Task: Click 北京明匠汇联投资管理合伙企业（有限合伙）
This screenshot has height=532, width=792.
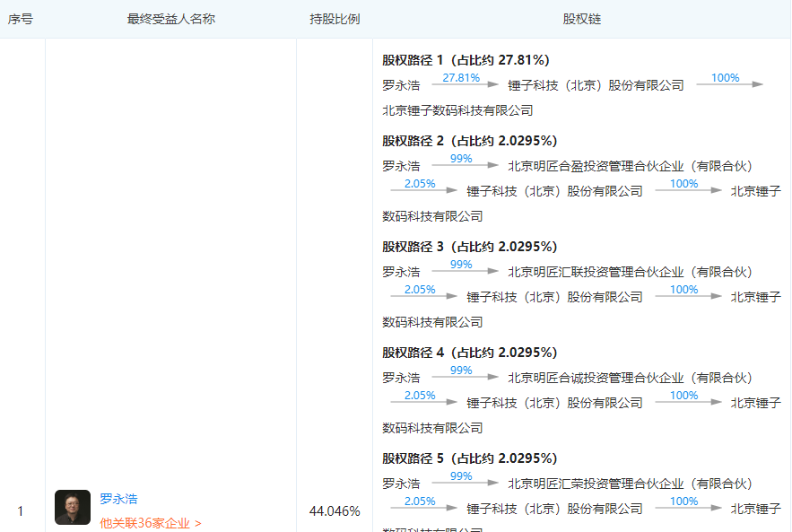Action: point(630,273)
